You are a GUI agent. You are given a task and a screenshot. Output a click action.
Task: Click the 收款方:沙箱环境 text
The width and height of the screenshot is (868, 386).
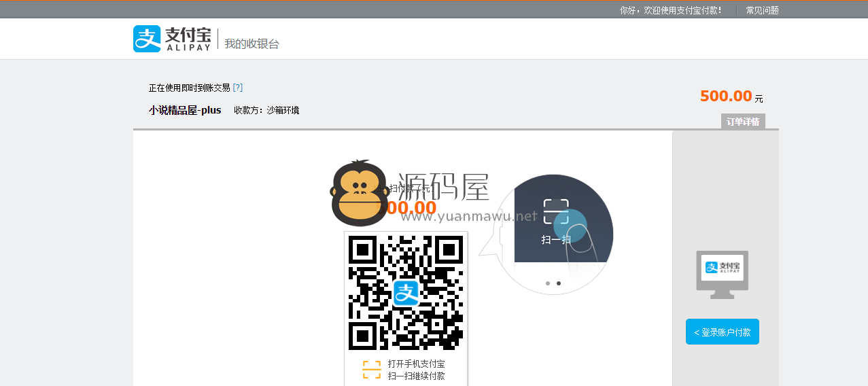point(266,110)
